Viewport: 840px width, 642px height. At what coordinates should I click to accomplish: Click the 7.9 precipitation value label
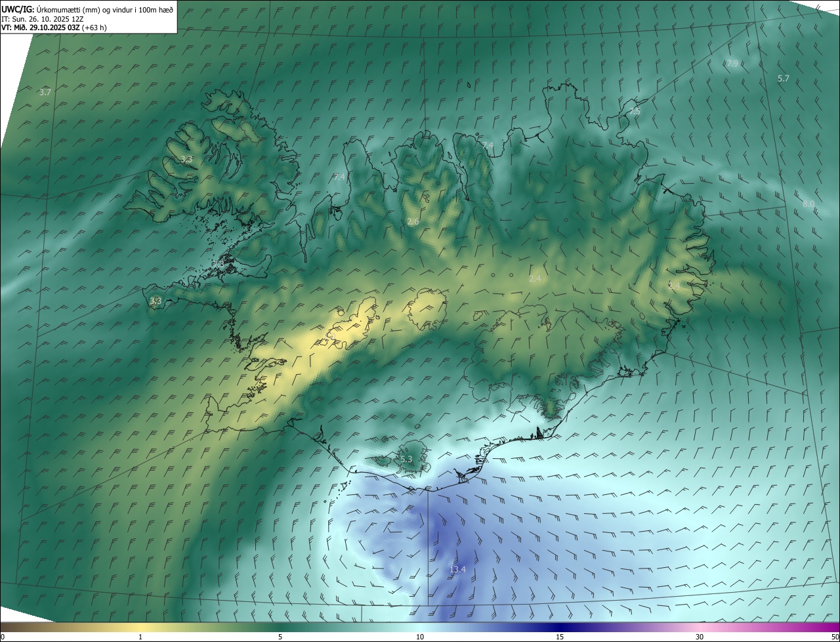pos(732,64)
